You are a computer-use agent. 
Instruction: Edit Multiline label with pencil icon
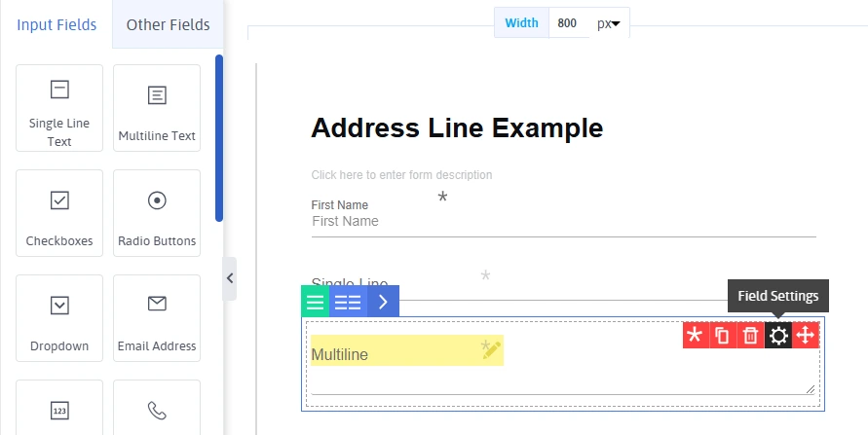(491, 350)
